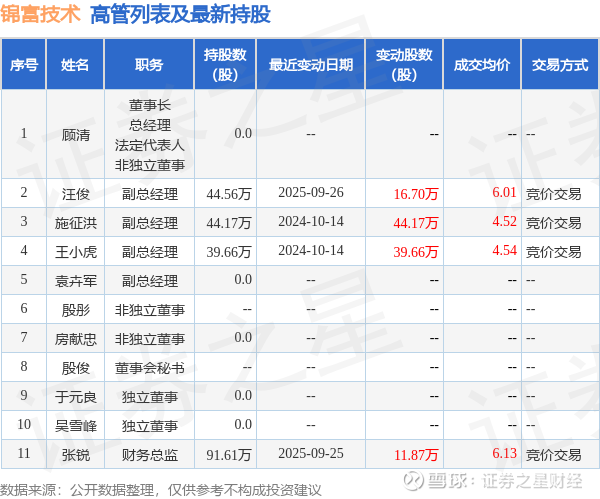Select the 持股数(股) column header
Viewport: 600px width, 499px height.
coord(225,64)
